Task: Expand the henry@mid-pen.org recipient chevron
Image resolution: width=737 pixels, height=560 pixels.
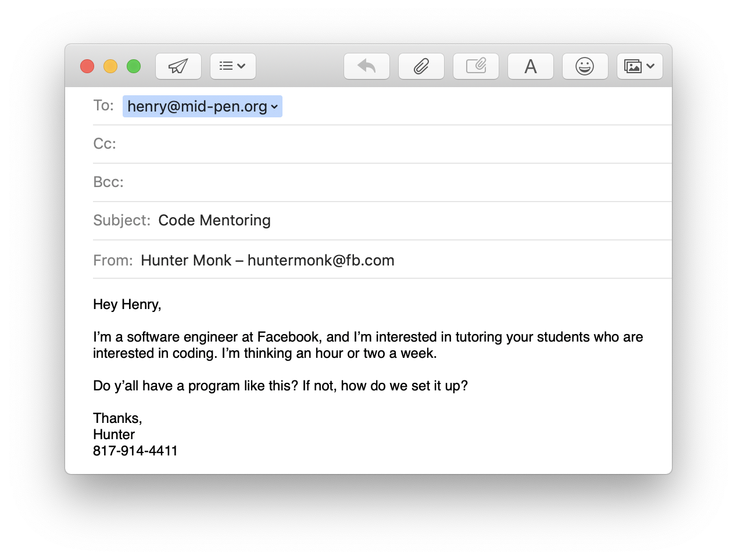Action: pyautogui.click(x=274, y=107)
